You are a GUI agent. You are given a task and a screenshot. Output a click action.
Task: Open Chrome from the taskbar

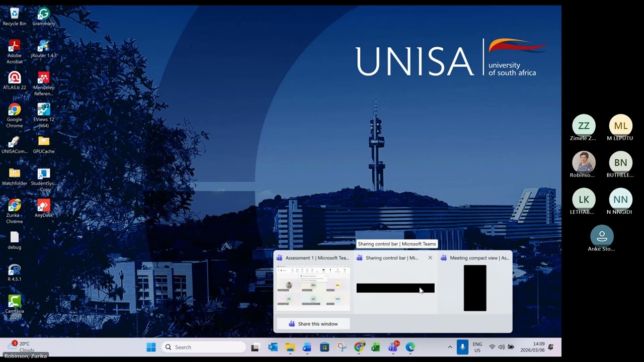coord(359,347)
